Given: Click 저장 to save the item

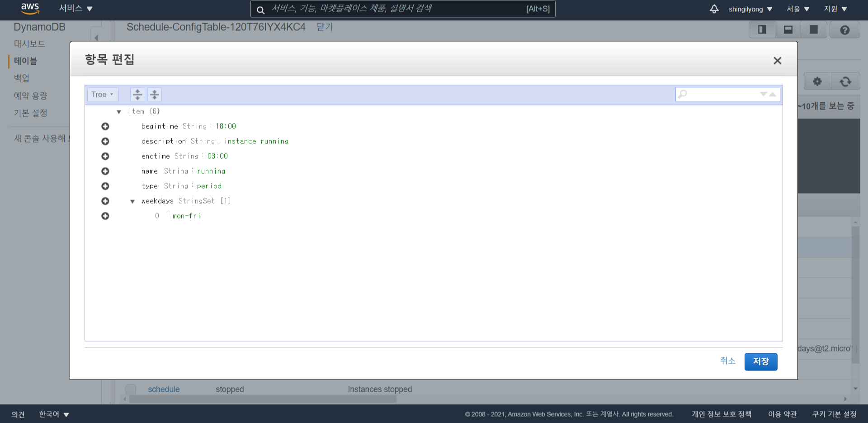Looking at the screenshot, I should point(761,361).
